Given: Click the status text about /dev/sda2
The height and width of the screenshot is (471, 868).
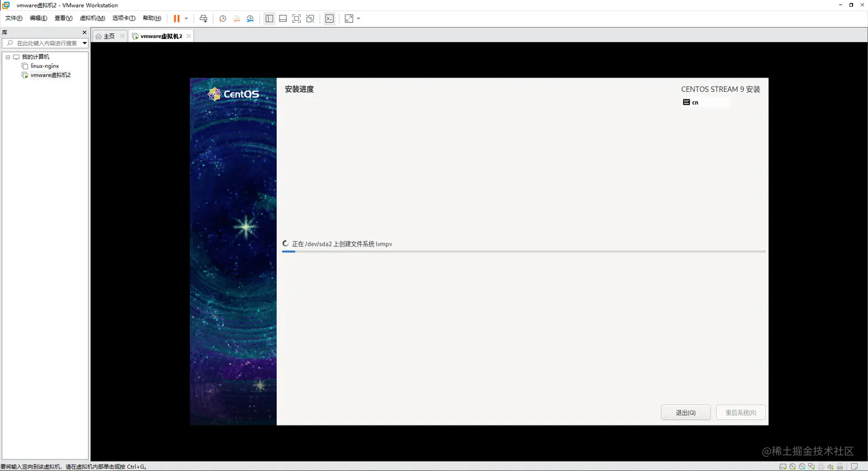Looking at the screenshot, I should 342,244.
